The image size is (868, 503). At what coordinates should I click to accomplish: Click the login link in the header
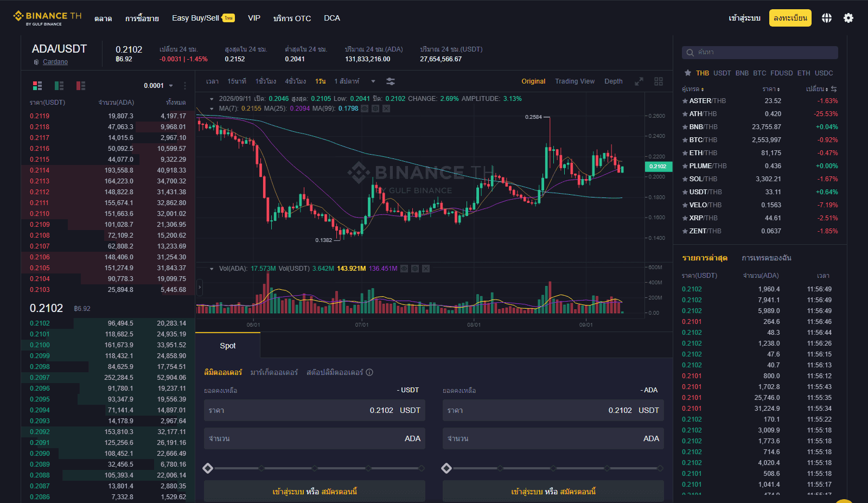(744, 18)
